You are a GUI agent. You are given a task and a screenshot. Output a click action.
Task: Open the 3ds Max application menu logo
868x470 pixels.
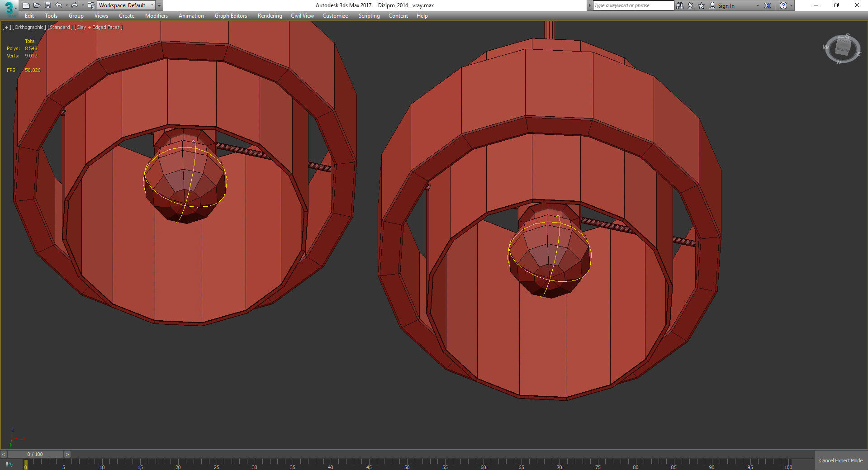click(9, 8)
